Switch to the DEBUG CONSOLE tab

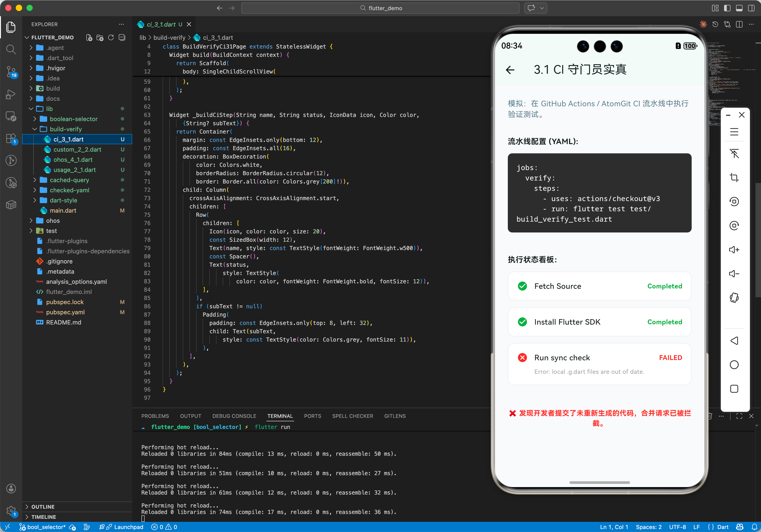234,416
